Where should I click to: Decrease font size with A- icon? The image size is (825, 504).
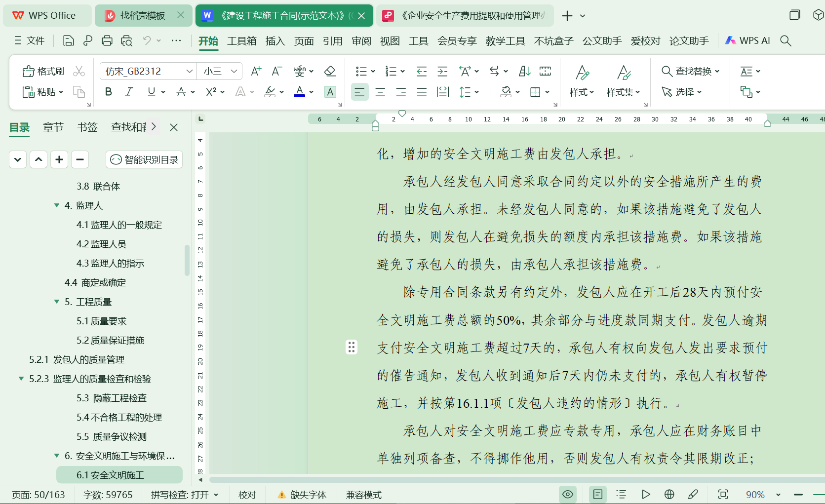pos(276,71)
